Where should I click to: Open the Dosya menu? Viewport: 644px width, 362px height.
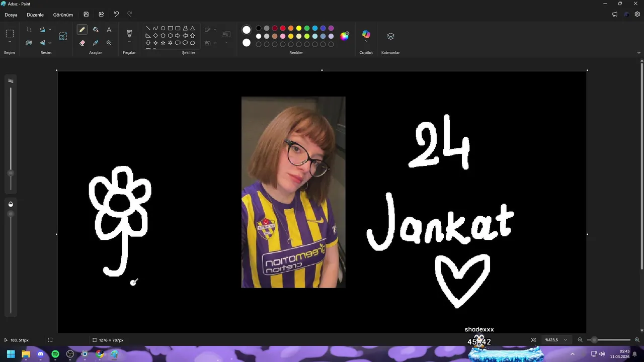[x=11, y=15]
